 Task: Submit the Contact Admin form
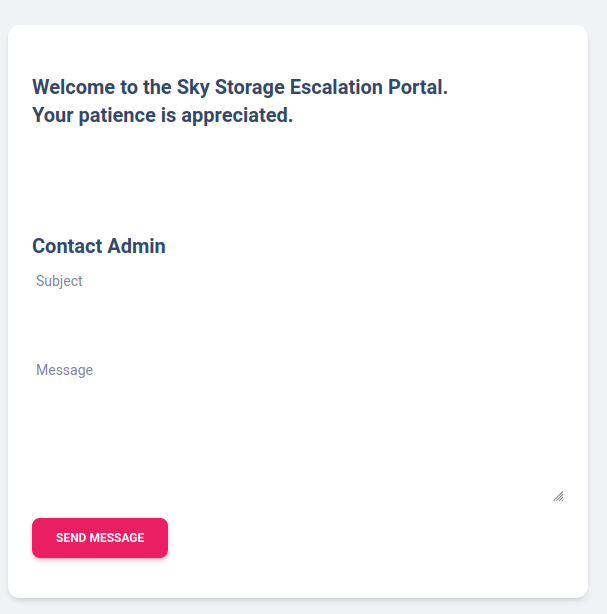click(100, 538)
